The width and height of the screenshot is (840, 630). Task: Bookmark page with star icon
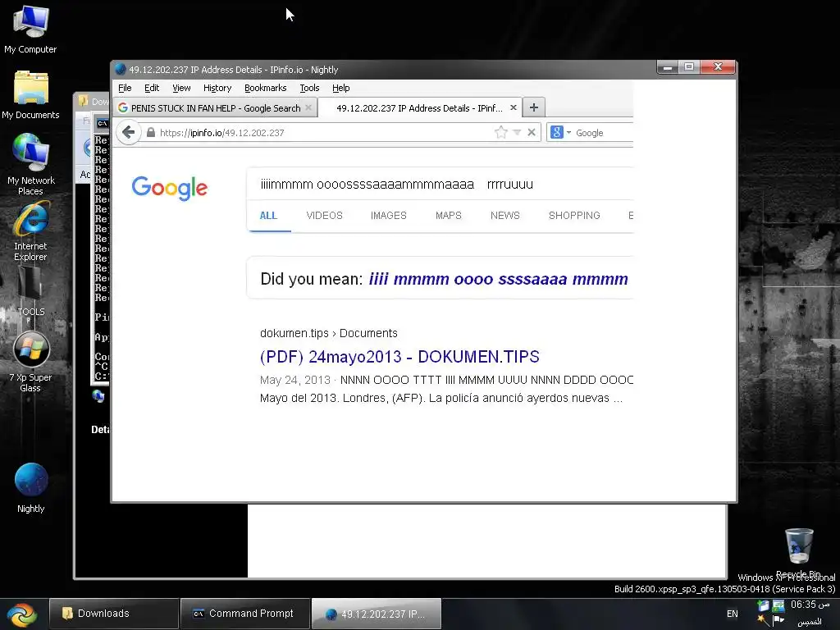click(500, 132)
